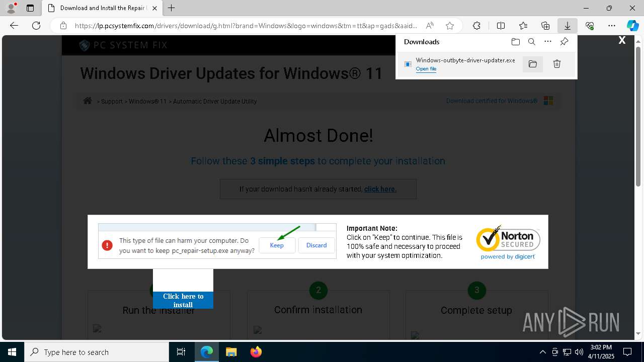Click the PC System Fix logo
The width and height of the screenshot is (644, 362).
123,45
